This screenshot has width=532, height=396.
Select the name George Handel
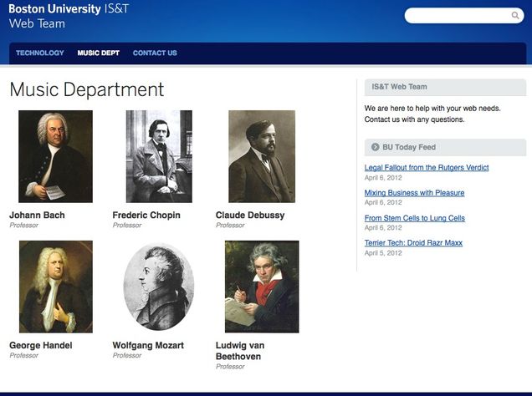pos(41,345)
